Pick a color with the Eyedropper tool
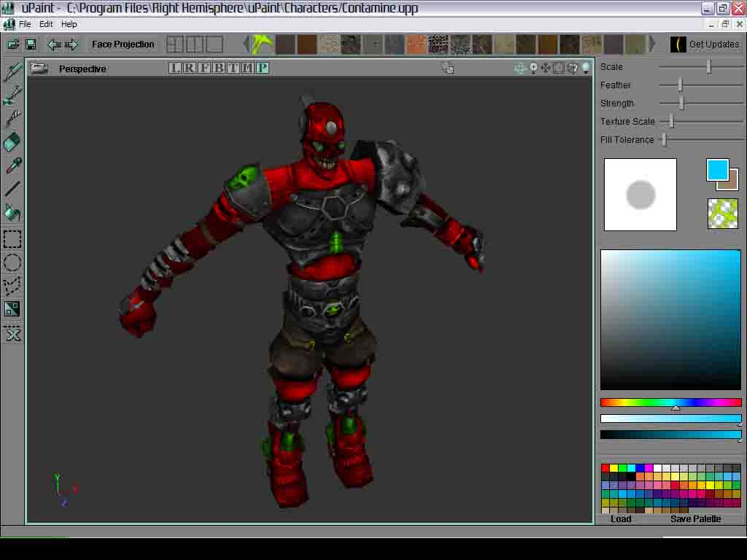 coord(11,166)
